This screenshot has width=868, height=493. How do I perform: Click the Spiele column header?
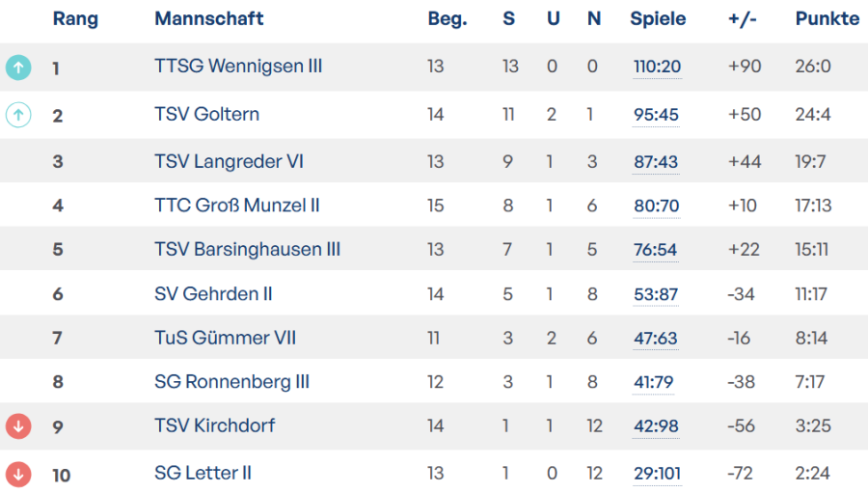point(658,18)
